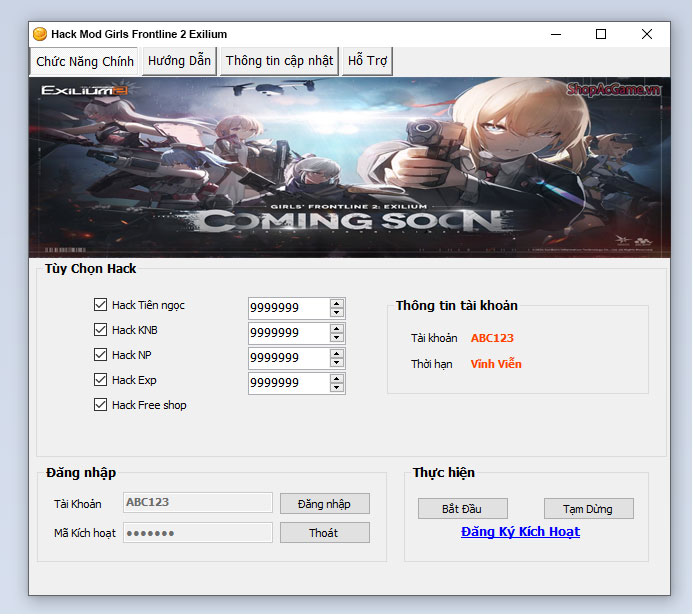Image resolution: width=693 pixels, height=616 pixels.
Task: Open the Hỗ Trợ tab
Action: 367,61
